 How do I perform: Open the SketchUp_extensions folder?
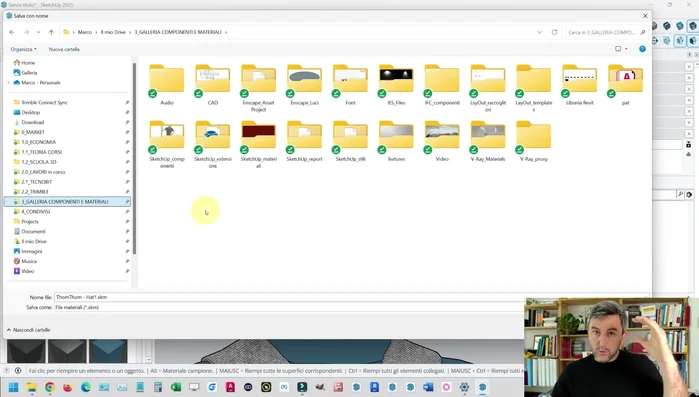pyautogui.click(x=213, y=144)
